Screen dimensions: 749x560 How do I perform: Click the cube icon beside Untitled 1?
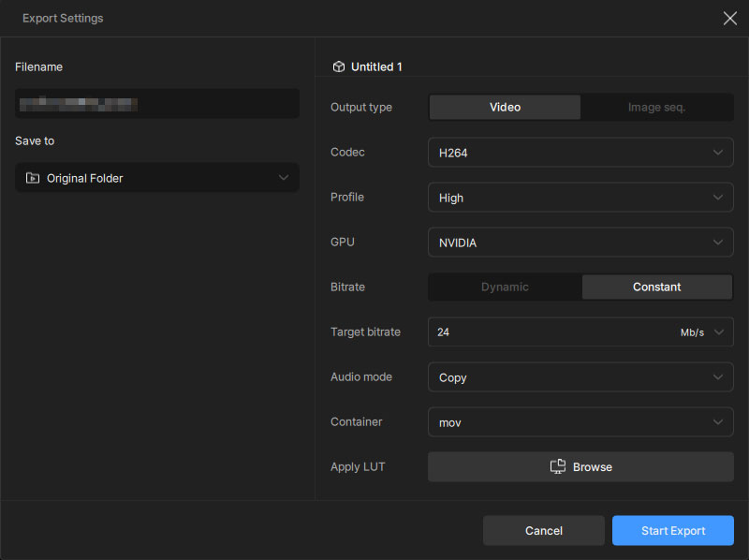(339, 67)
